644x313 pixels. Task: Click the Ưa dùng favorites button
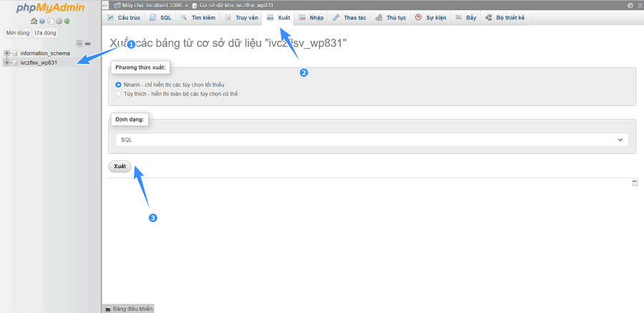coord(45,33)
